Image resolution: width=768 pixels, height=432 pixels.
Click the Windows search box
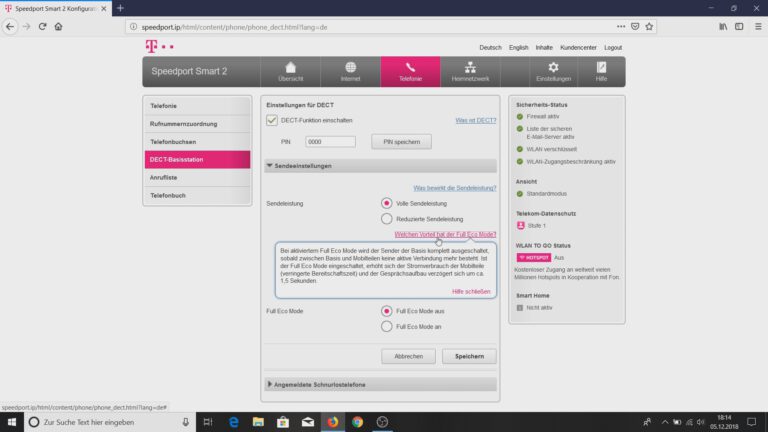coord(109,422)
